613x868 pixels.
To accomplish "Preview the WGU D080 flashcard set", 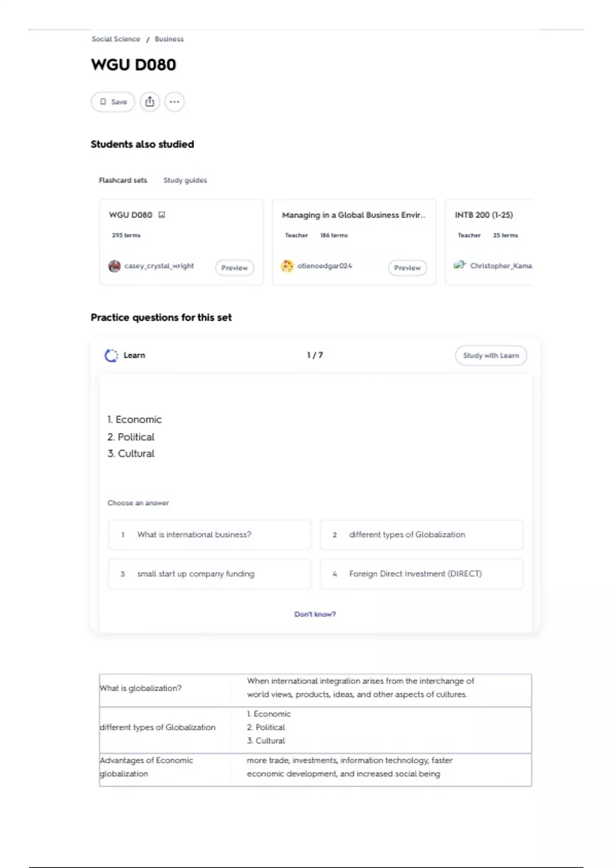I will (x=234, y=268).
